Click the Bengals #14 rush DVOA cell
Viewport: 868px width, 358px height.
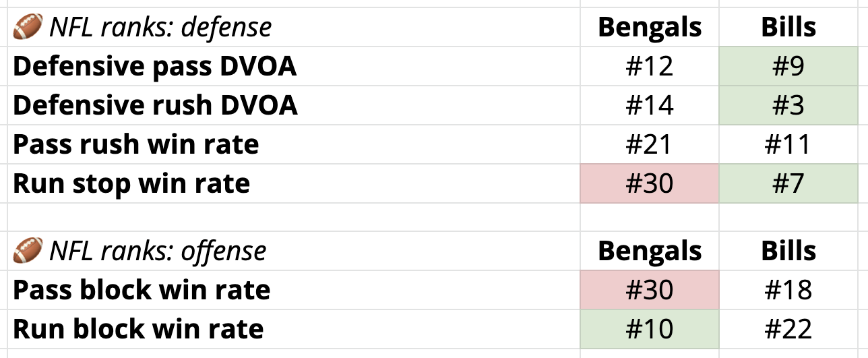(650, 105)
